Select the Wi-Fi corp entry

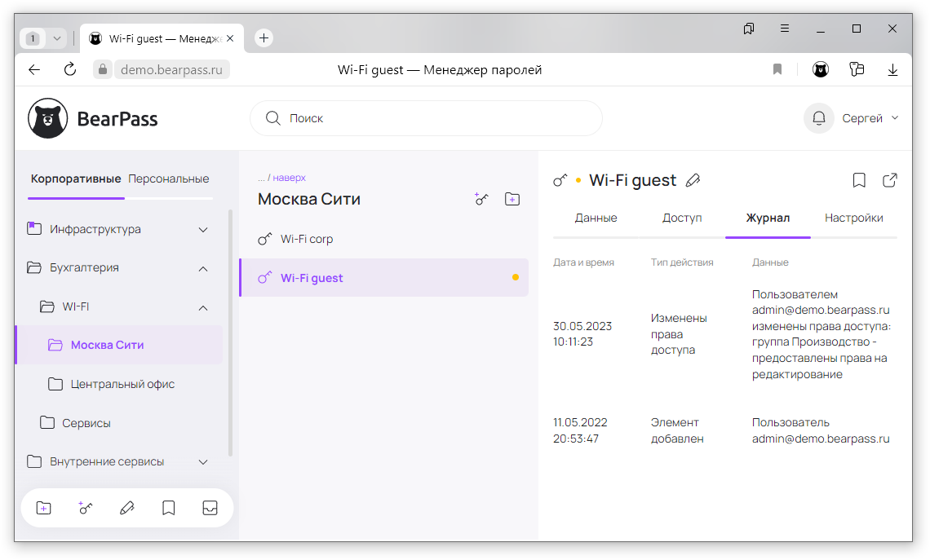[x=307, y=239]
